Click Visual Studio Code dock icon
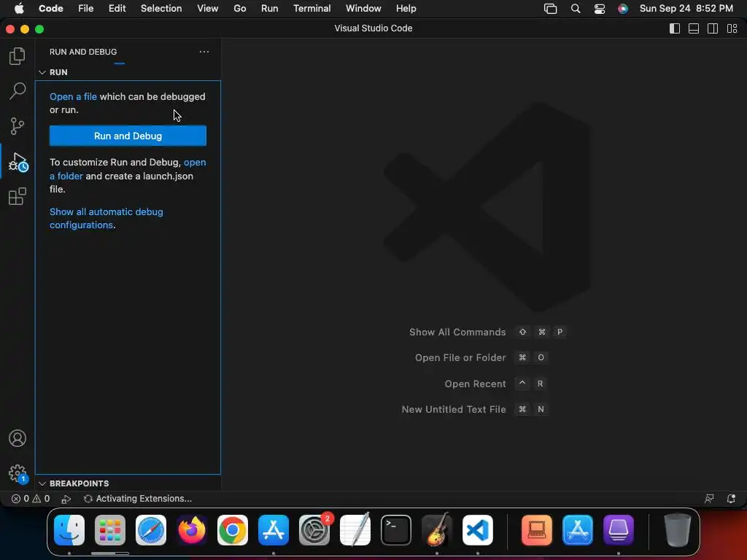 (478, 530)
